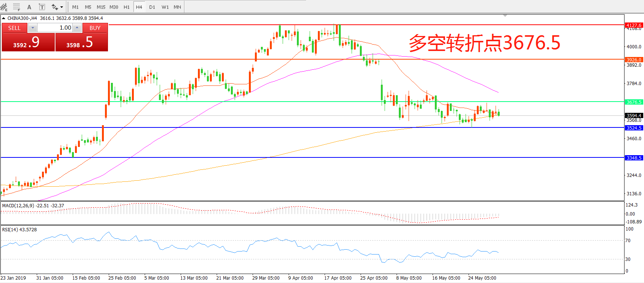Select the D1 daily timeframe
The width and height of the screenshot is (644, 283).
pyautogui.click(x=152, y=7)
